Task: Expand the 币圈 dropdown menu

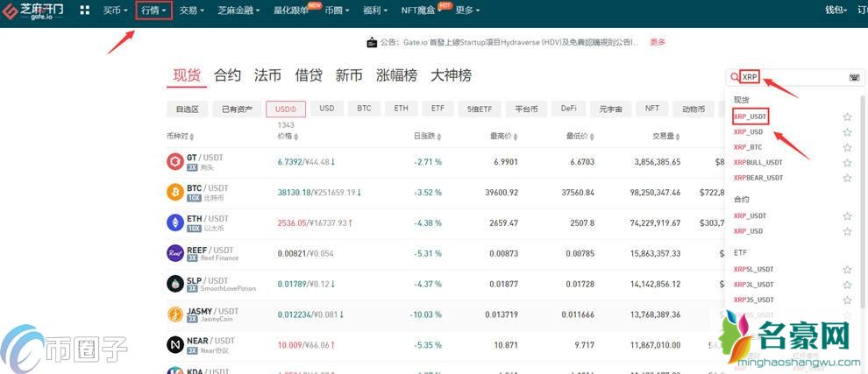Action: tap(337, 10)
